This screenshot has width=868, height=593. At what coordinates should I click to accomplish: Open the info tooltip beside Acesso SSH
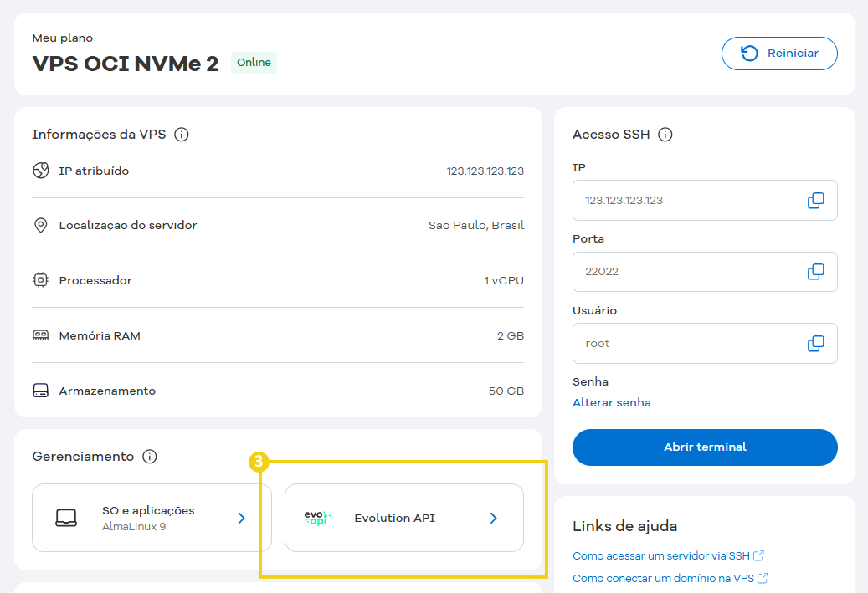(665, 134)
